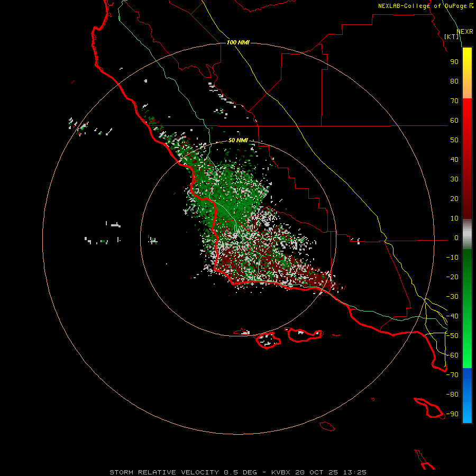Select the 70 value on velocity scale
476x476 pixels.
[454, 101]
